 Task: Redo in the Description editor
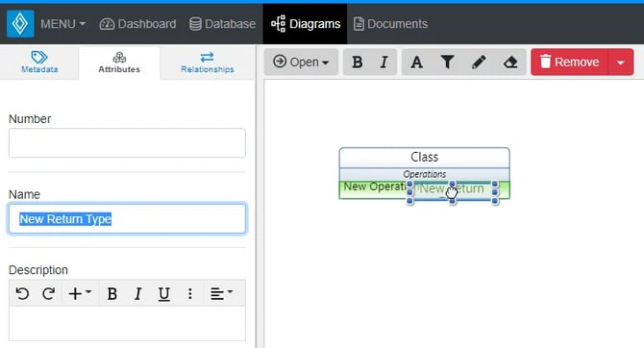pyautogui.click(x=48, y=293)
